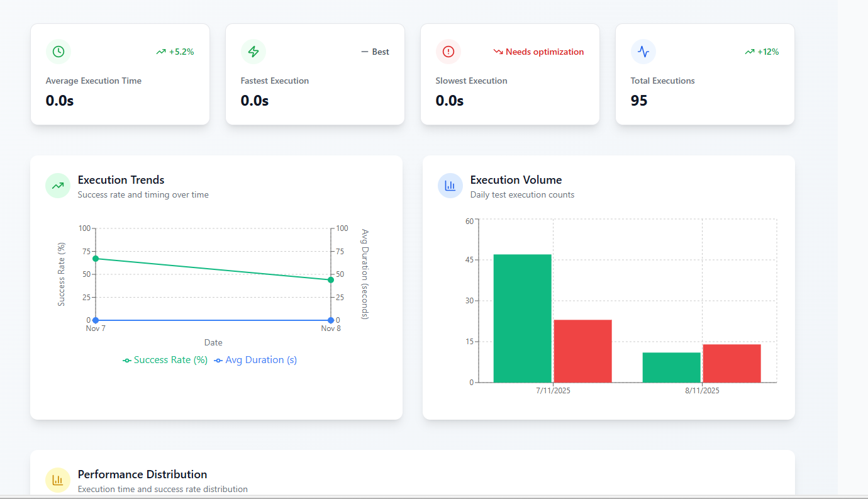Click the Execution Volume heading

coord(516,180)
